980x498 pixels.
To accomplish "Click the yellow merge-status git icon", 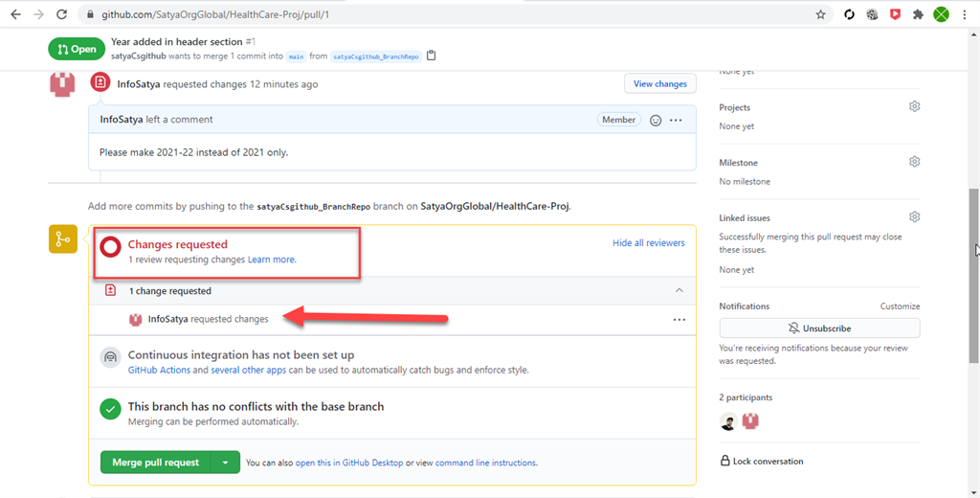I will point(63,239).
